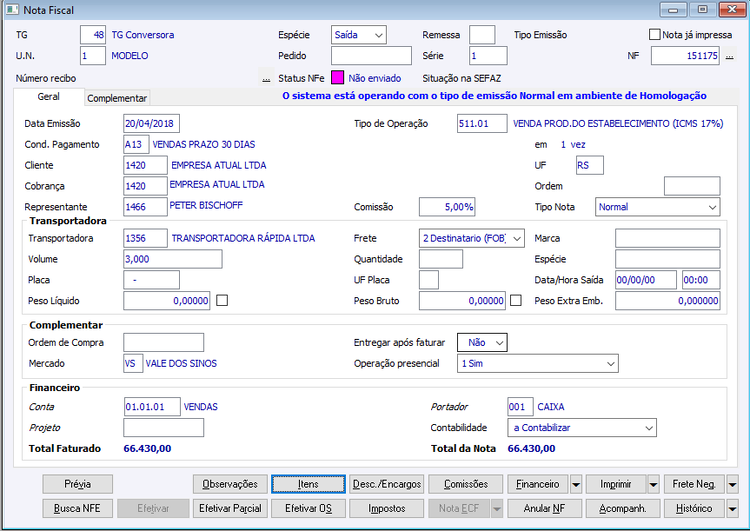The width and height of the screenshot is (750, 531).
Task: Check the Nota já impressa checkbox
Action: (x=654, y=34)
